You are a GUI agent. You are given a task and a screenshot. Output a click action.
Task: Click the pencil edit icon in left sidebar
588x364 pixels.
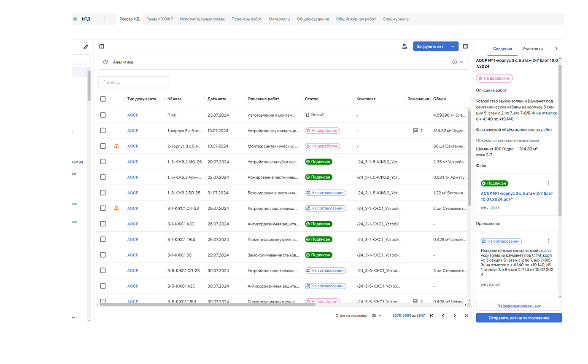(86, 47)
